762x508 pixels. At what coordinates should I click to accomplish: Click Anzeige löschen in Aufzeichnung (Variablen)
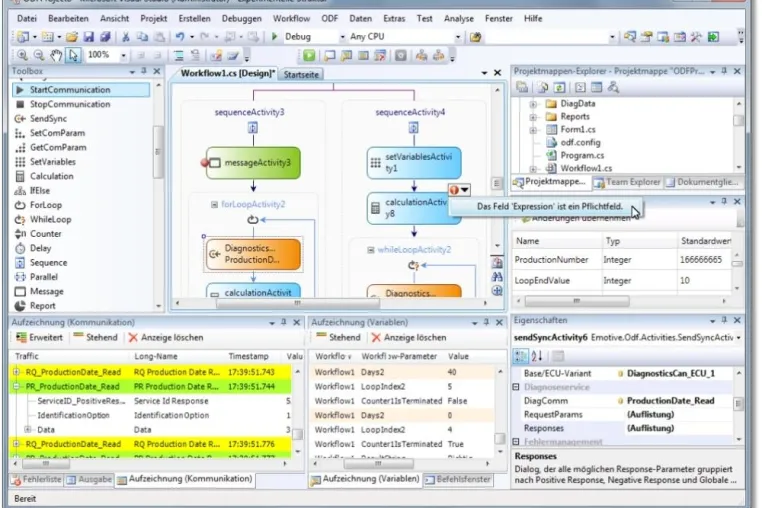[409, 337]
